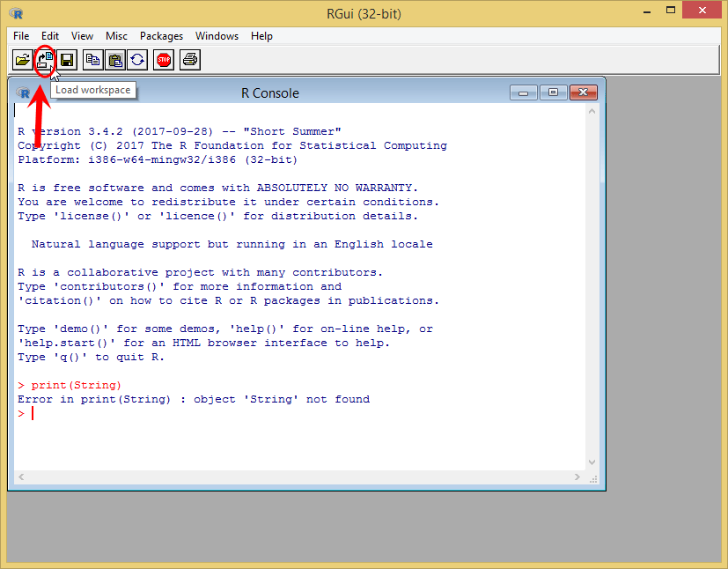The width and height of the screenshot is (728, 569).
Task: Click the Copy toolbar icon
Action: 92,60
